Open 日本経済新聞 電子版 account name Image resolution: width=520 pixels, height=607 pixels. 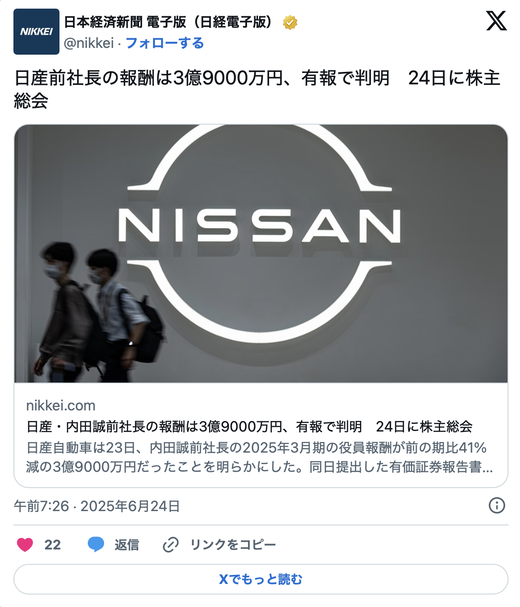coord(169,22)
